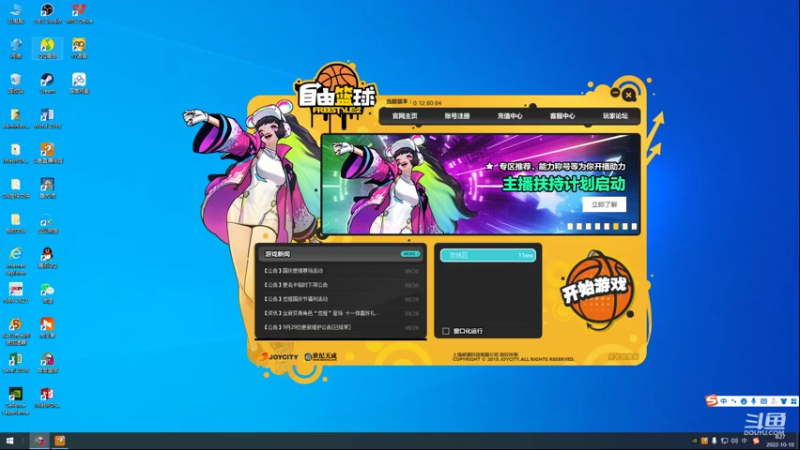Viewport: 800px width, 450px height.
Task: Open the 官网主页 tab
Action: (x=405, y=116)
